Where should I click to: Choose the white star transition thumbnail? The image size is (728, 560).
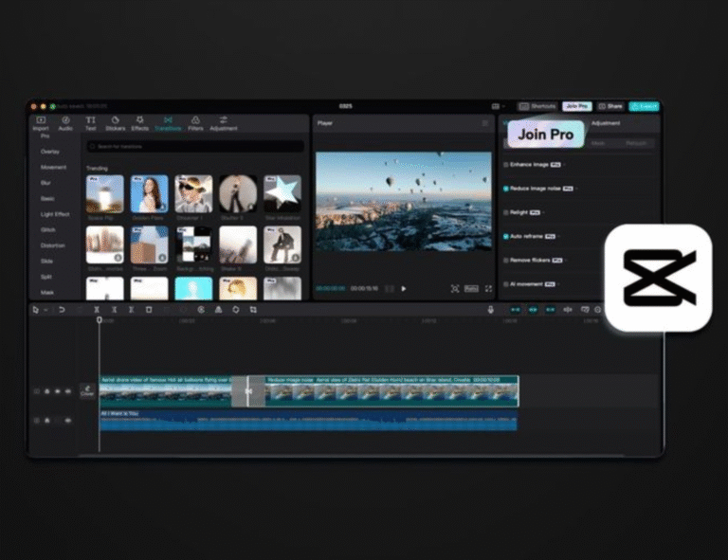[x=282, y=193]
